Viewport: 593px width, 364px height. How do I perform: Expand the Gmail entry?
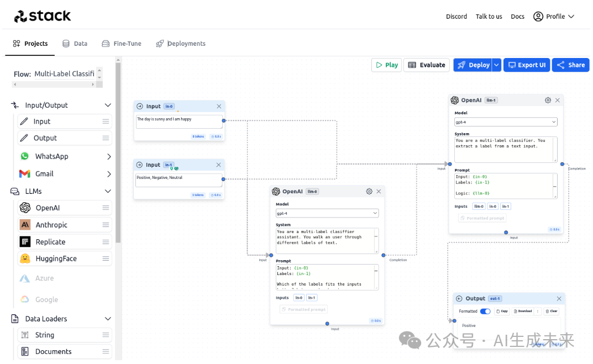point(109,174)
